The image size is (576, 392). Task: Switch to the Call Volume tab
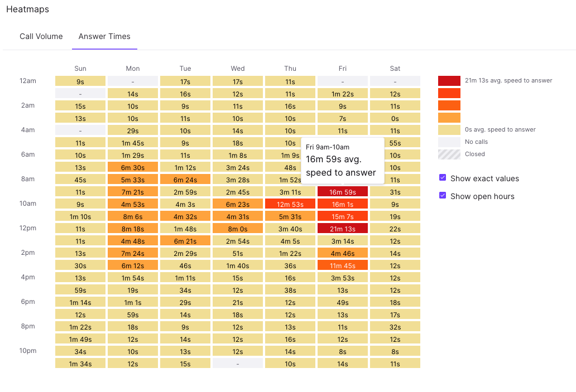41,36
